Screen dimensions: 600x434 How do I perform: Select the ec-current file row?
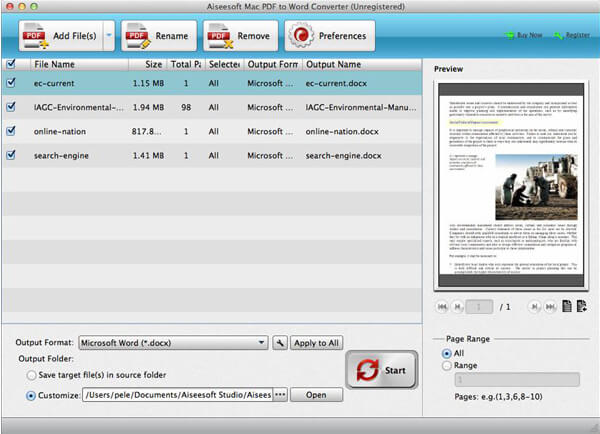tap(212, 83)
